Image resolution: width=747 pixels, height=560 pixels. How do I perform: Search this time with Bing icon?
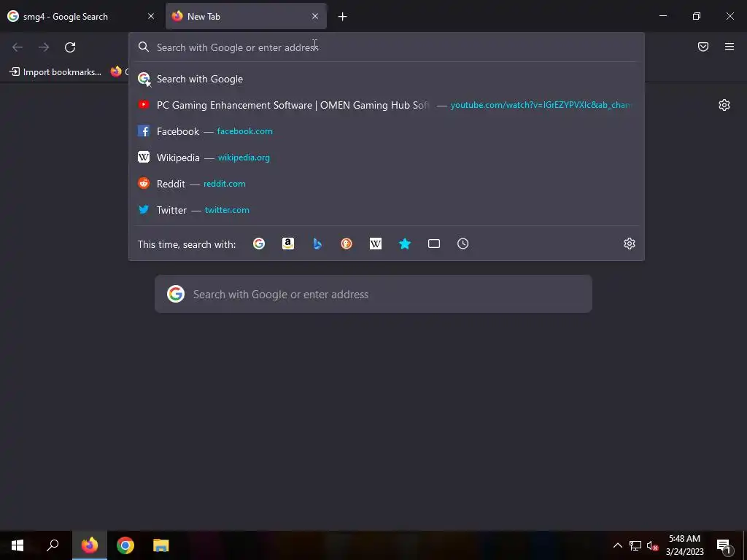tap(317, 244)
